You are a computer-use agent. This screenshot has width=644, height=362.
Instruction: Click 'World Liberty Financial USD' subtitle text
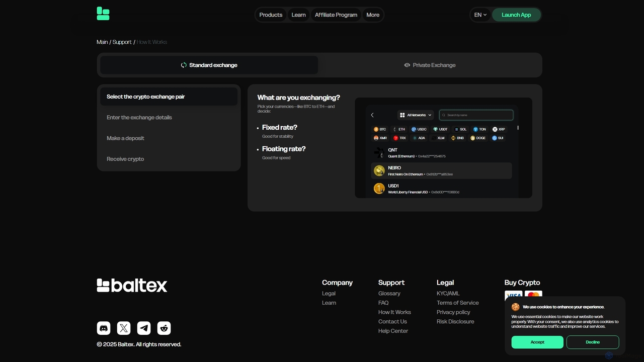(x=408, y=192)
